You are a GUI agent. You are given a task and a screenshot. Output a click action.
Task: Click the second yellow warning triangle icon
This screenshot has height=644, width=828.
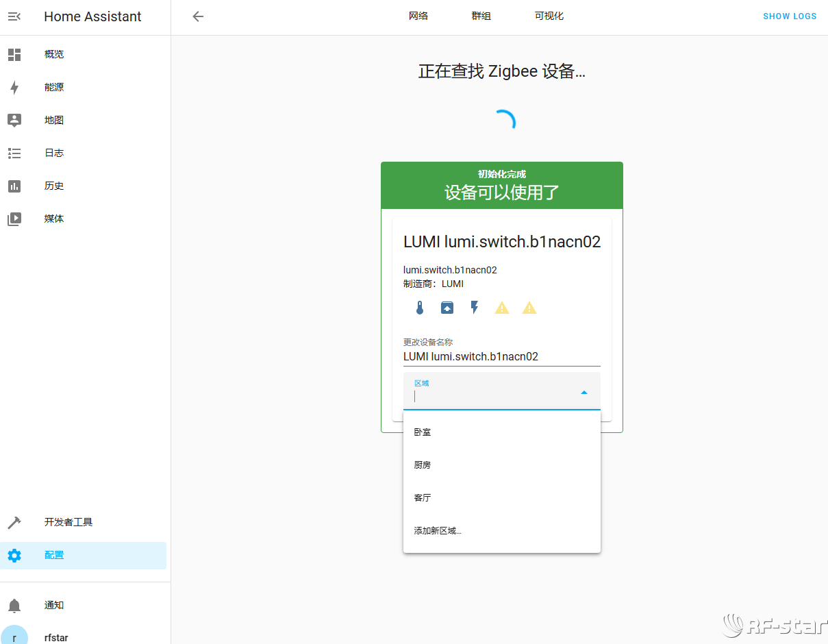529,308
